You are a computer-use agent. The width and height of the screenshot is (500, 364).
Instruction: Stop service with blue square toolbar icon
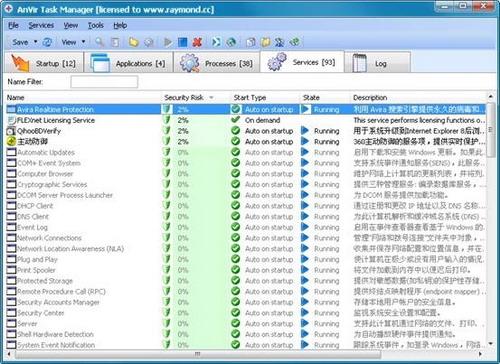(x=182, y=42)
